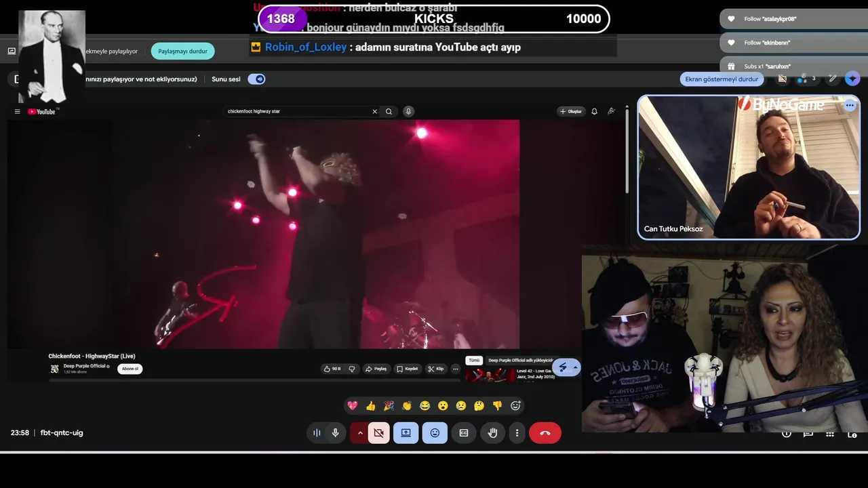The image size is (868, 488).
Task: Toggle the emoji reactions bar button
Action: [435, 432]
